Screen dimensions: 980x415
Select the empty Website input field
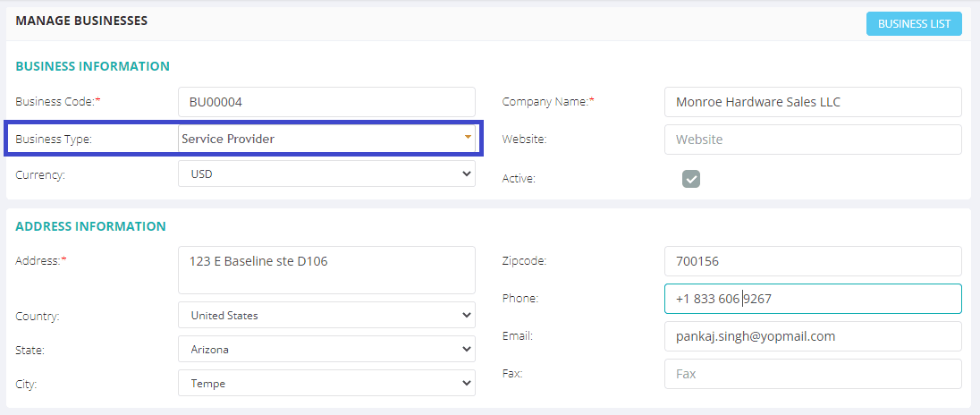[813, 140]
